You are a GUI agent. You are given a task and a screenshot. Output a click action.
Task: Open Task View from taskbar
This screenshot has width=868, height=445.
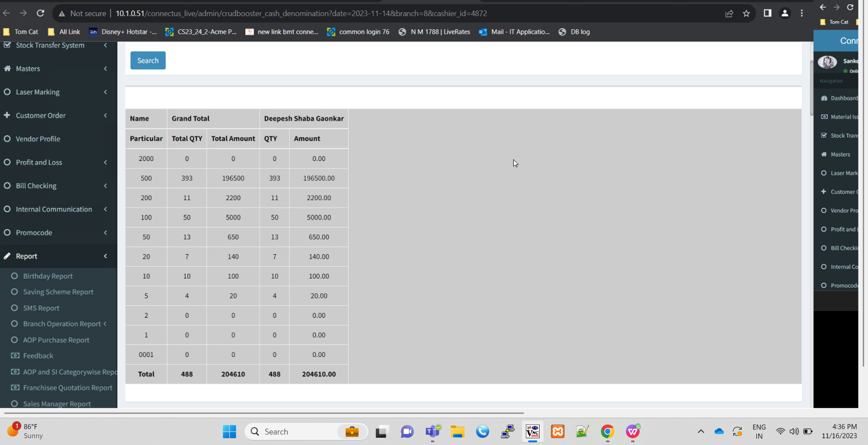(x=381, y=431)
